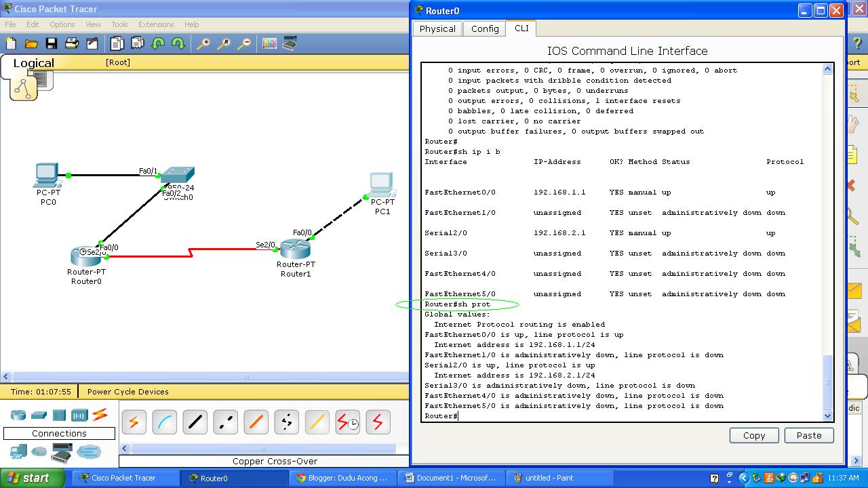Select the Multiuser Connection category
The image size is (868, 488).
coord(89,451)
